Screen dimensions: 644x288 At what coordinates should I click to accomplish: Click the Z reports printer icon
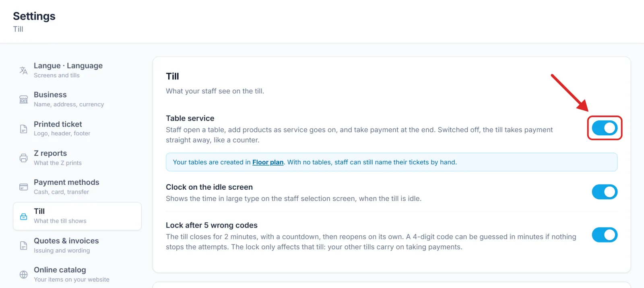tap(24, 158)
